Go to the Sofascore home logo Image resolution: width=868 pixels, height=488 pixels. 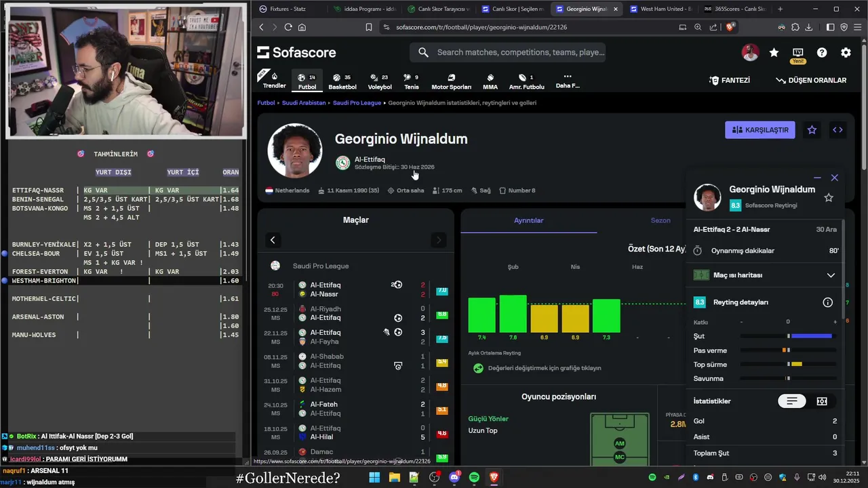[x=296, y=52]
